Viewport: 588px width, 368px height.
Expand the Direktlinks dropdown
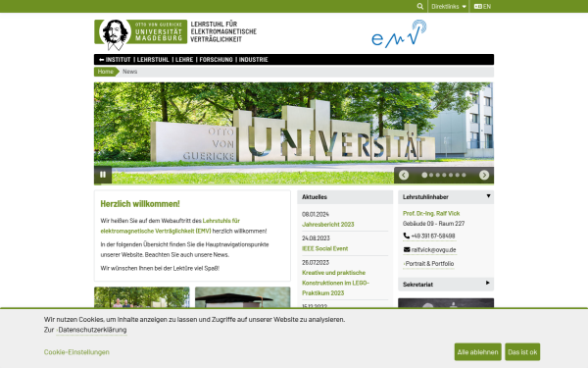(x=449, y=7)
